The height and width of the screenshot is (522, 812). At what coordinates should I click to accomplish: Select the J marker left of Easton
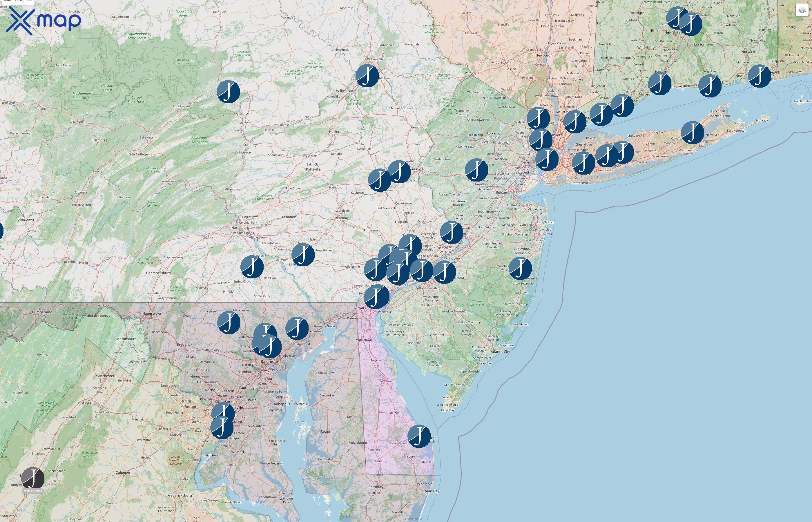pyautogui.click(x=399, y=171)
